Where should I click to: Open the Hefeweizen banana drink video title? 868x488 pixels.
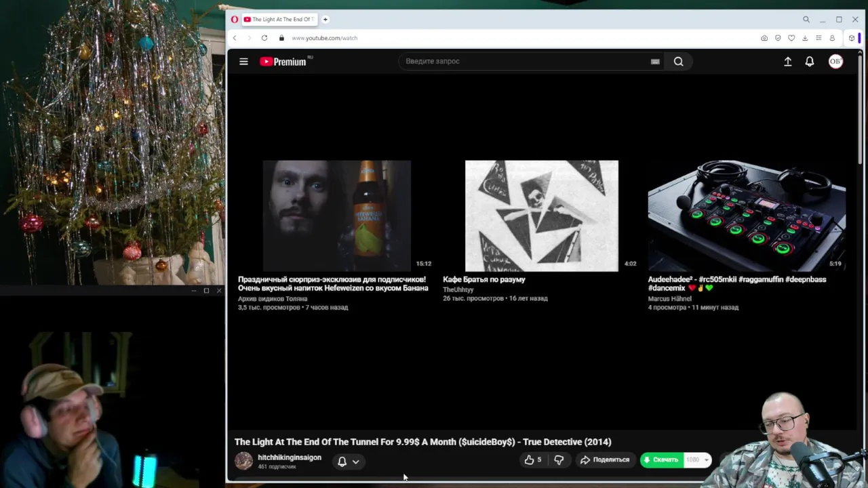tap(333, 284)
